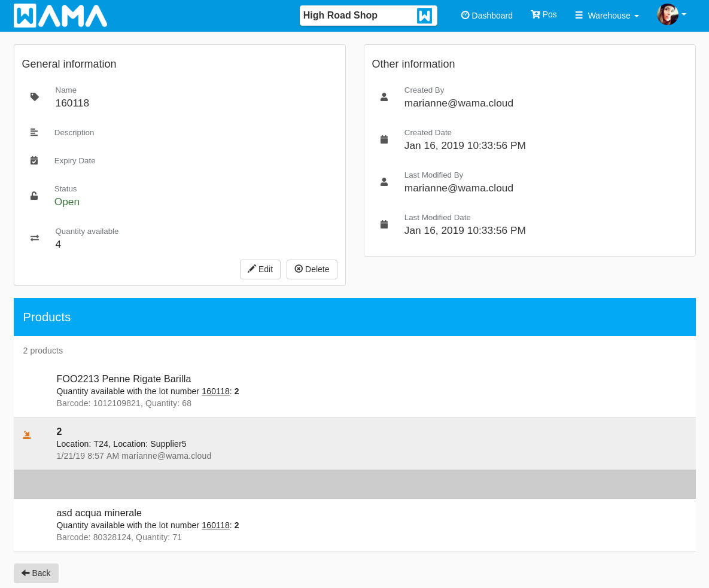This screenshot has height=588, width=709.
Task: Open the user account dropdown caret
Action: coord(684,14)
